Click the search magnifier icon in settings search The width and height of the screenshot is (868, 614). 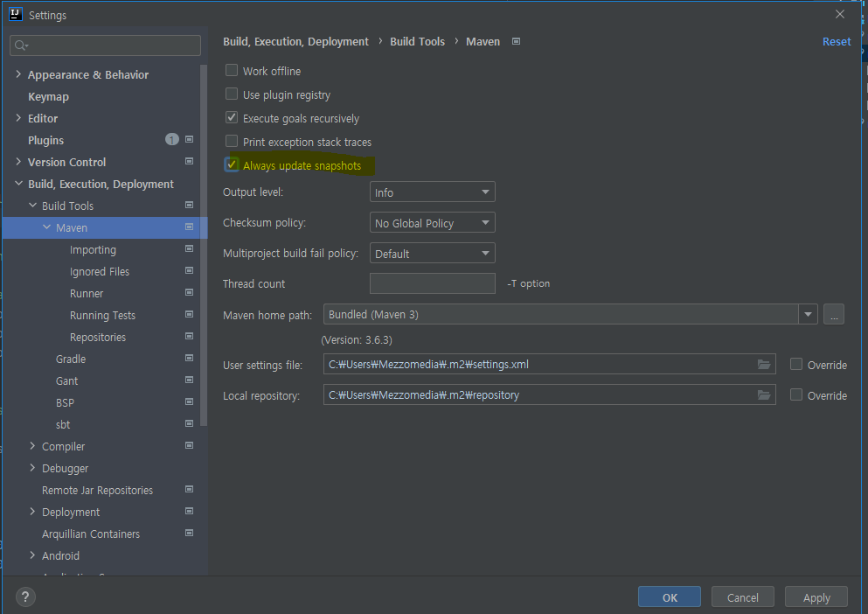(x=20, y=45)
